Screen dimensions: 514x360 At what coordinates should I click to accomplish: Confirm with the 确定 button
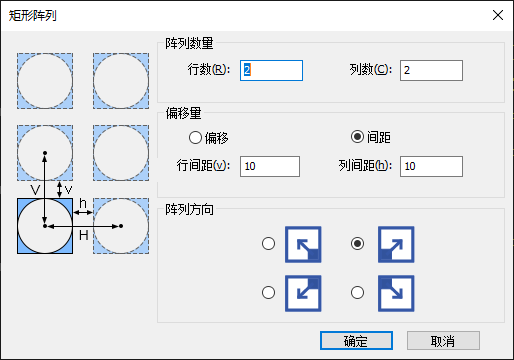coord(356,341)
